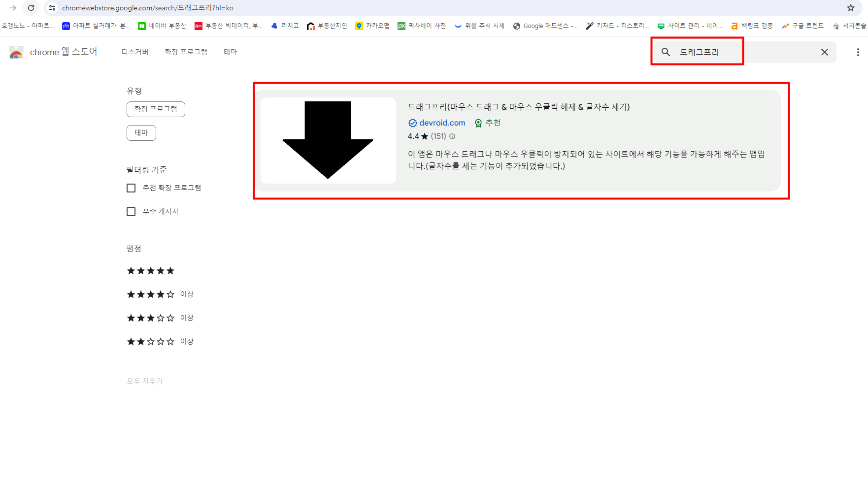Screen dimensions: 868x477
Task: Open the 사이트 관리 - 네이버 bookmark
Action: pyautogui.click(x=690, y=26)
